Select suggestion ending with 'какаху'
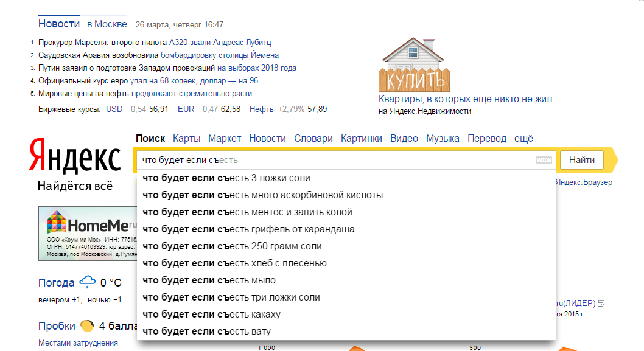The width and height of the screenshot is (644, 351). 346,315
